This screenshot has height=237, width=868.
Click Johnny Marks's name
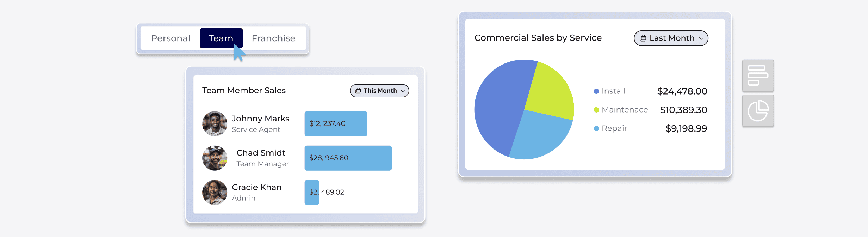(x=261, y=119)
